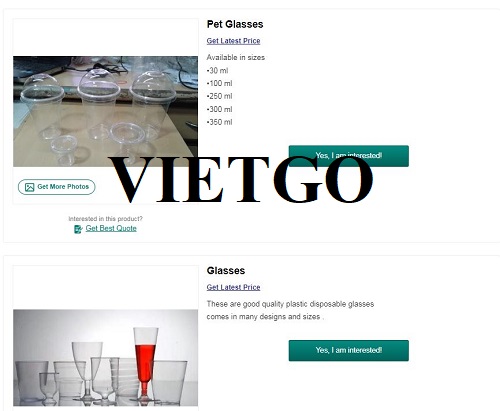Click the 30 ml size entry
500x411 pixels.
(x=217, y=70)
